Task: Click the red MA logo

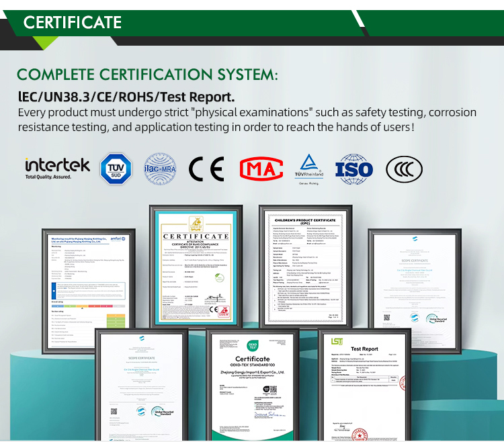Action: point(261,169)
